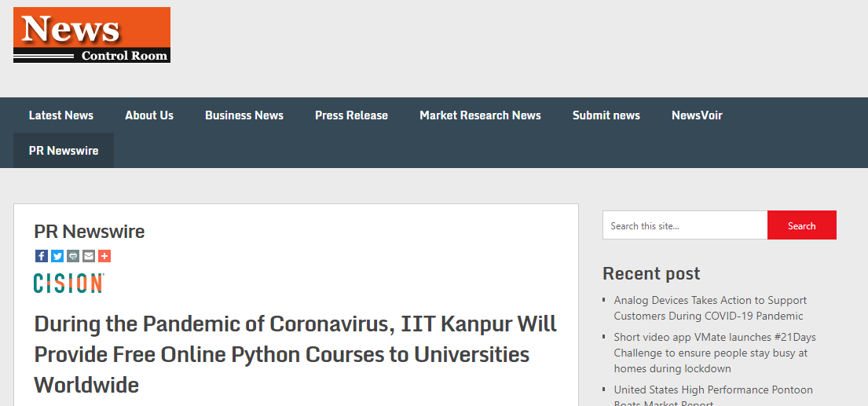Viewport: 868px width, 406px height.
Task: Click the red Search button
Action: (801, 225)
